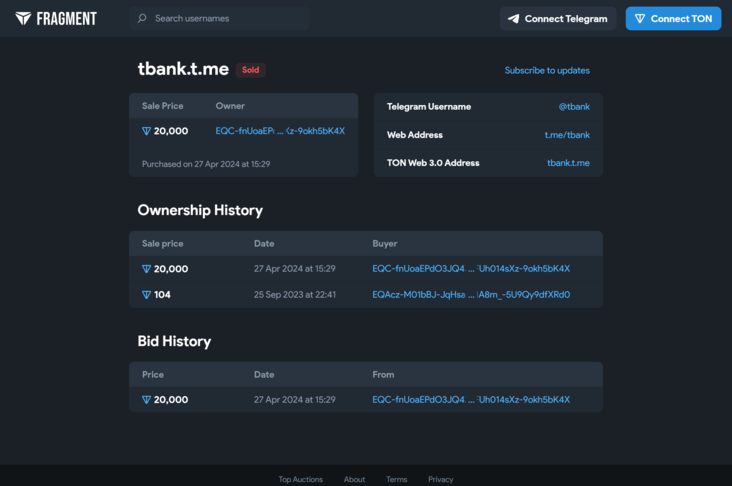
Task: Open the Privacy footer link
Action: 440,479
